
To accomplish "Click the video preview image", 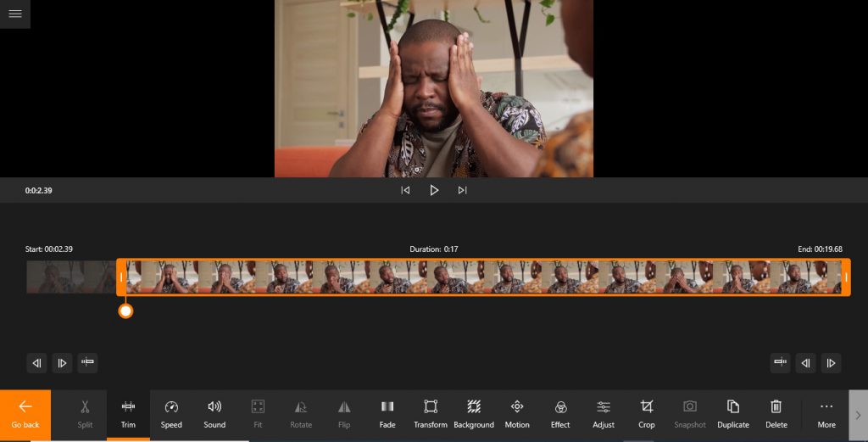I will click(x=434, y=88).
